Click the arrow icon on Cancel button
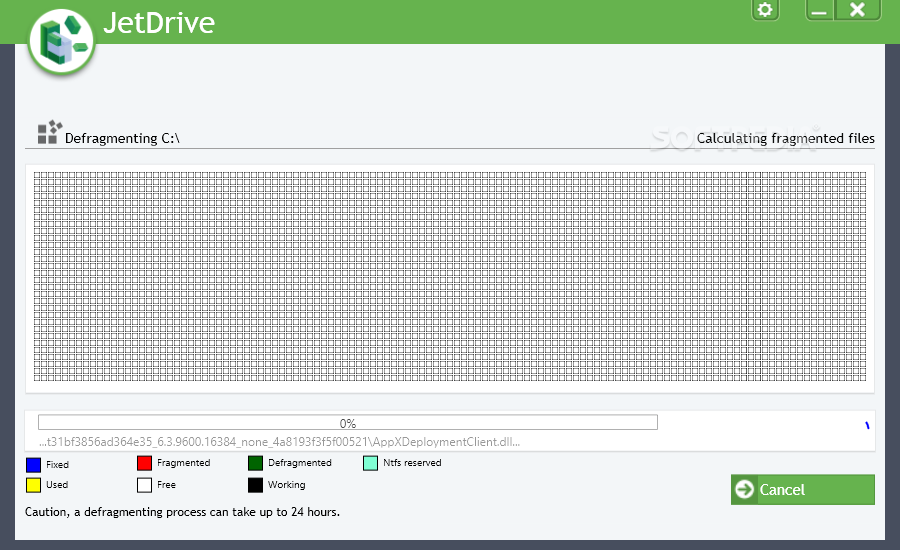 [x=744, y=490]
